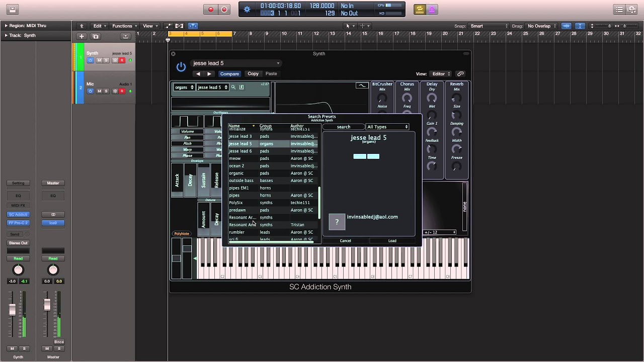The width and height of the screenshot is (644, 362).
Task: Show track automation with the automation icon
Action: click(x=169, y=26)
